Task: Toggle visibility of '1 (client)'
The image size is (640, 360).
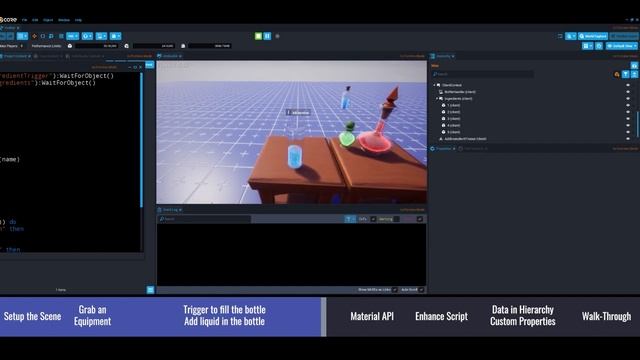Action: tap(628, 105)
